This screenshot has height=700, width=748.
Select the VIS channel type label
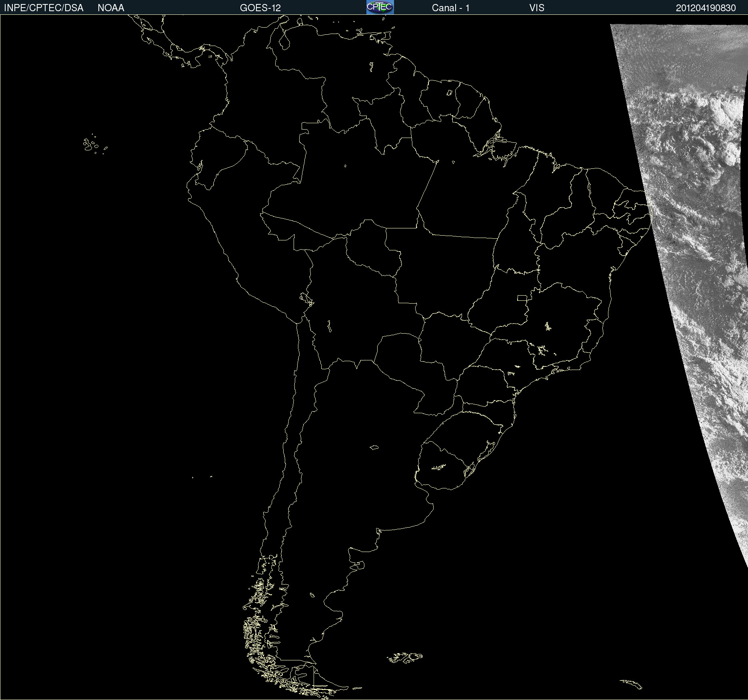pyautogui.click(x=537, y=8)
